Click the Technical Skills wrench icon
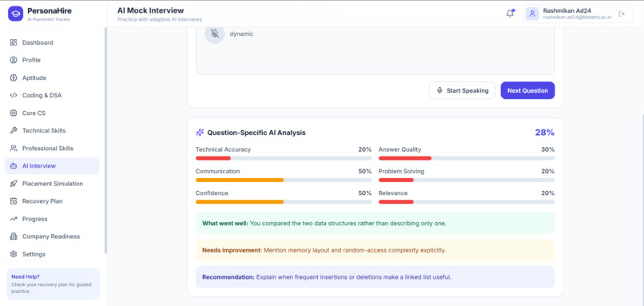 pos(14,130)
